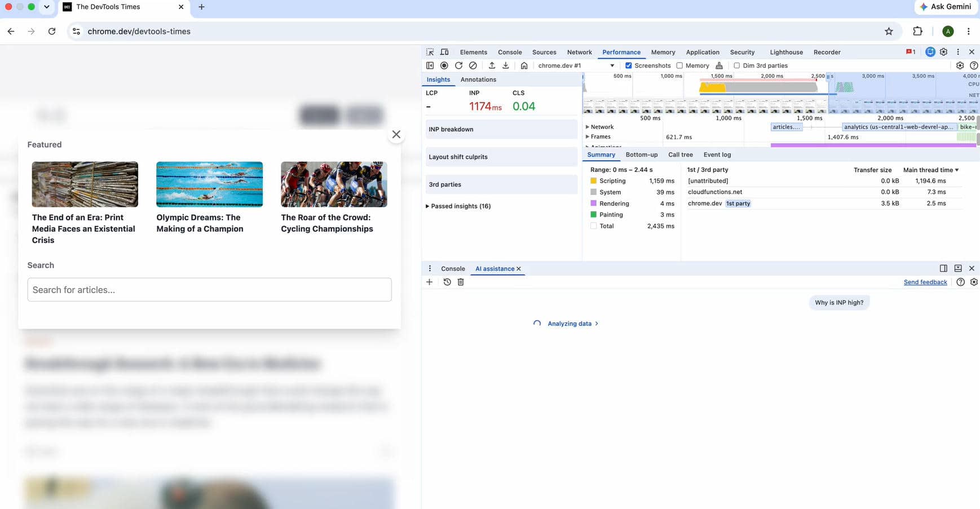This screenshot has height=509, width=980.
Task: Click Ask Gemini button
Action: tap(946, 7)
